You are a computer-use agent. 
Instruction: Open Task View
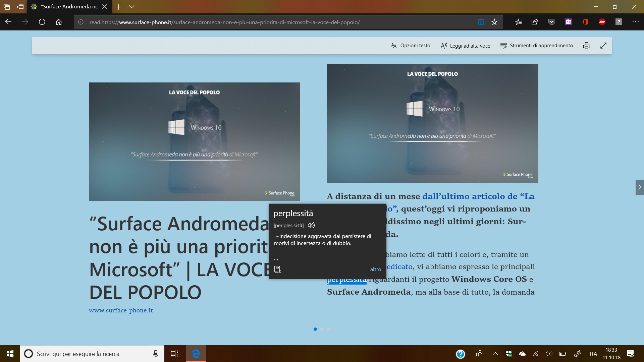[x=174, y=354]
